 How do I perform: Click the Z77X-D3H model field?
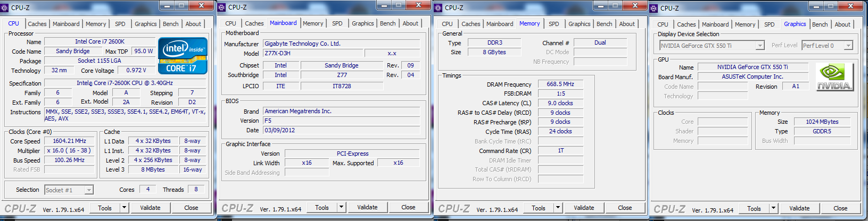pyautogui.click(x=313, y=54)
